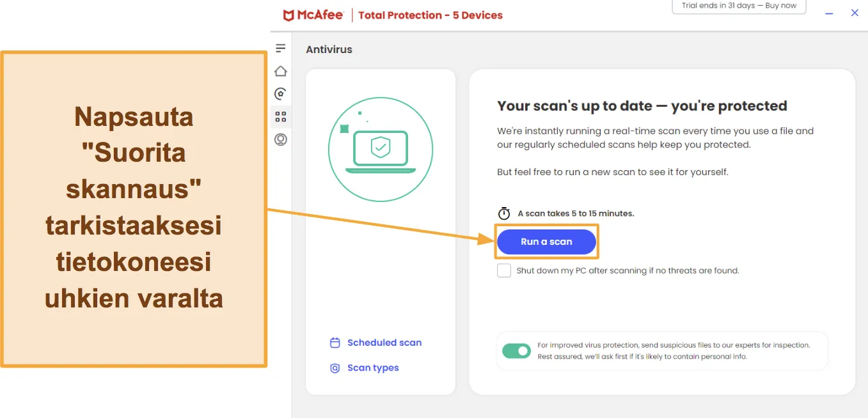The height and width of the screenshot is (418, 868).
Task: Click the calendar icon beside Scheduled scan
Action: (335, 343)
